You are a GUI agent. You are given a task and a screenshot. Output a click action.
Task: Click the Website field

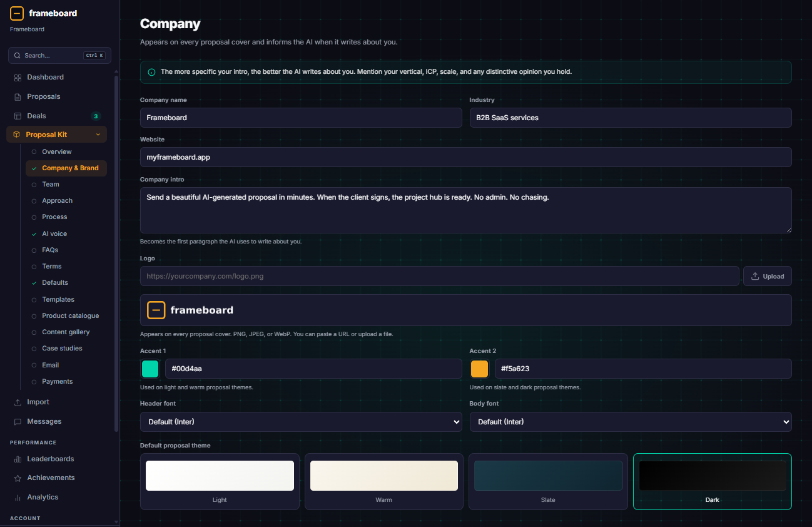point(466,157)
